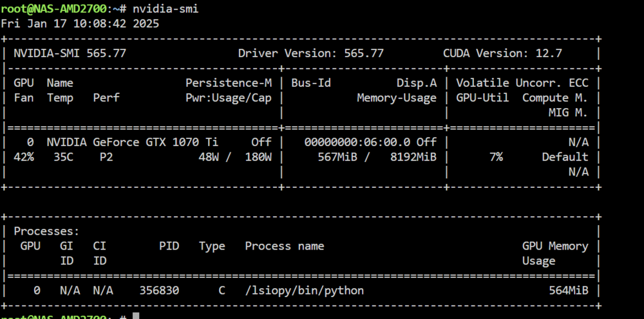644x319 pixels.
Task: Click the NVIDIA GeForce GTX 1070 Ti name
Action: (x=132, y=142)
